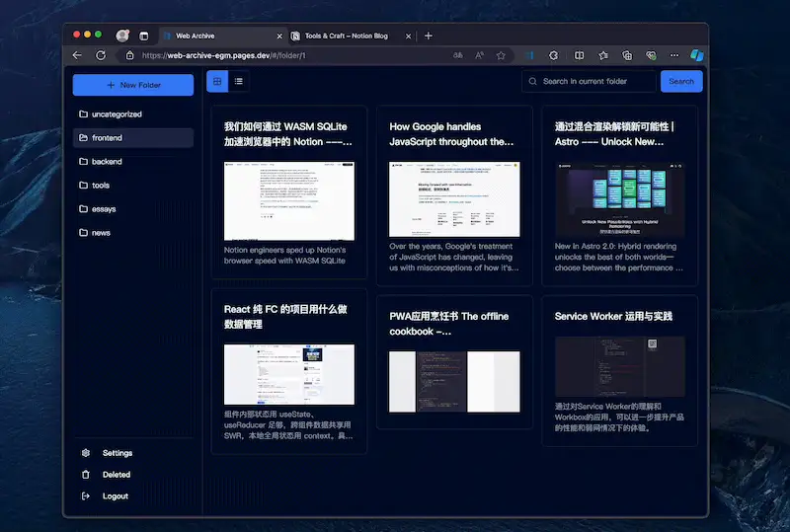Click the Logout icon
Image resolution: width=790 pixels, height=532 pixels.
tap(85, 496)
